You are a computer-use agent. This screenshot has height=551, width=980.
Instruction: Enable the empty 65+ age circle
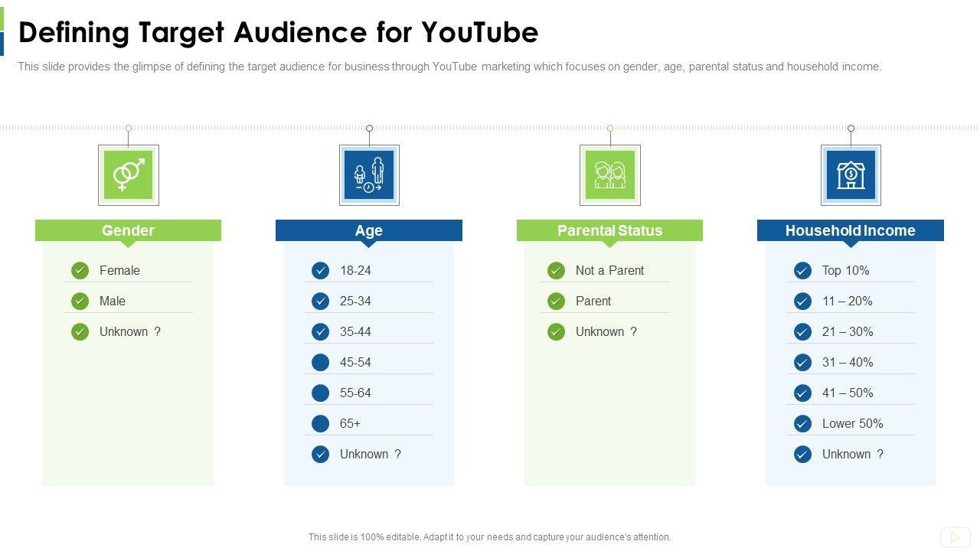pos(321,423)
